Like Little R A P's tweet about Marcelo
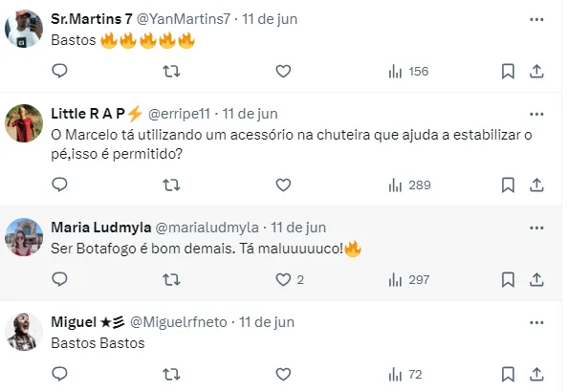The image size is (568, 392). 283,185
